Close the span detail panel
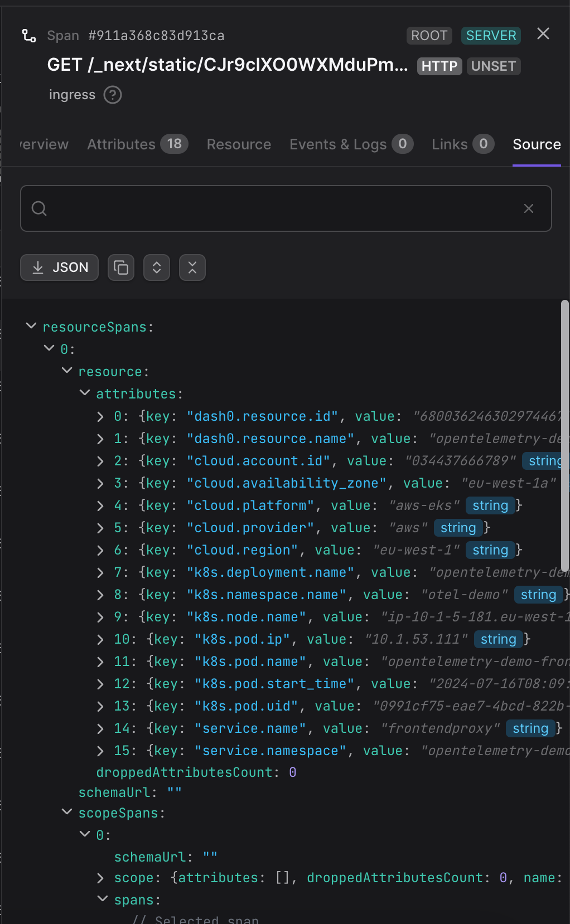Image resolution: width=570 pixels, height=924 pixels. (543, 34)
